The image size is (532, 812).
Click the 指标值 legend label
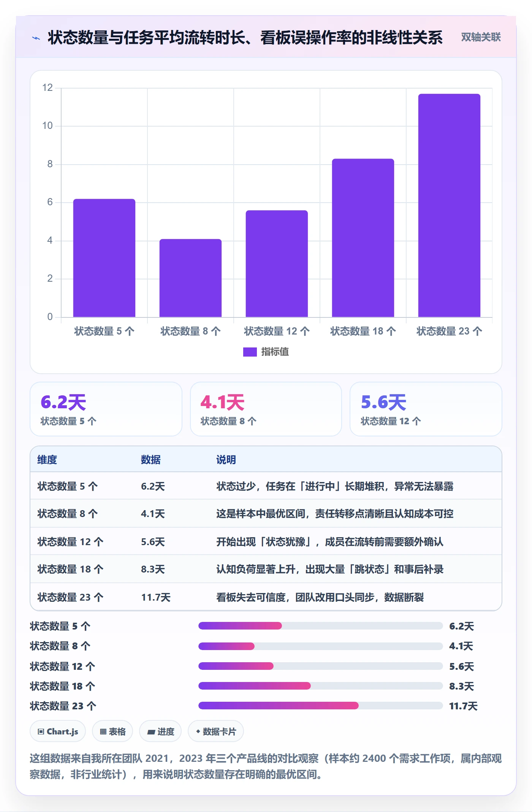click(x=275, y=352)
